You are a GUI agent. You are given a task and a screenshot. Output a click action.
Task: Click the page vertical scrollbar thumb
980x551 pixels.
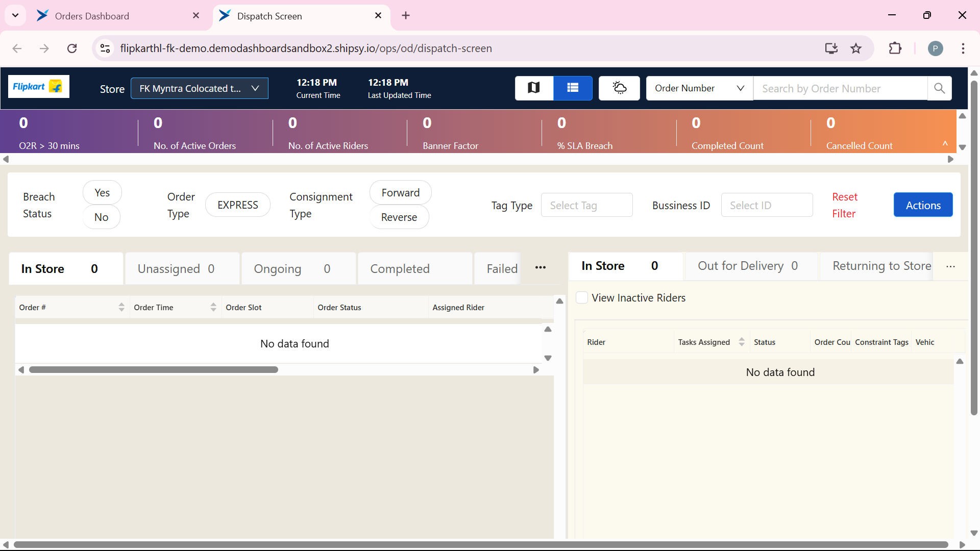[974, 247]
